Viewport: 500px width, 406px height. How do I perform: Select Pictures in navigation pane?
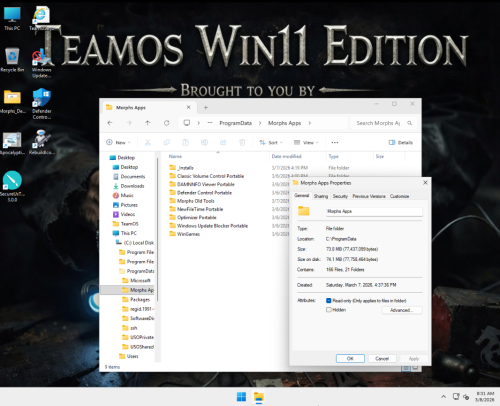[x=125, y=205]
